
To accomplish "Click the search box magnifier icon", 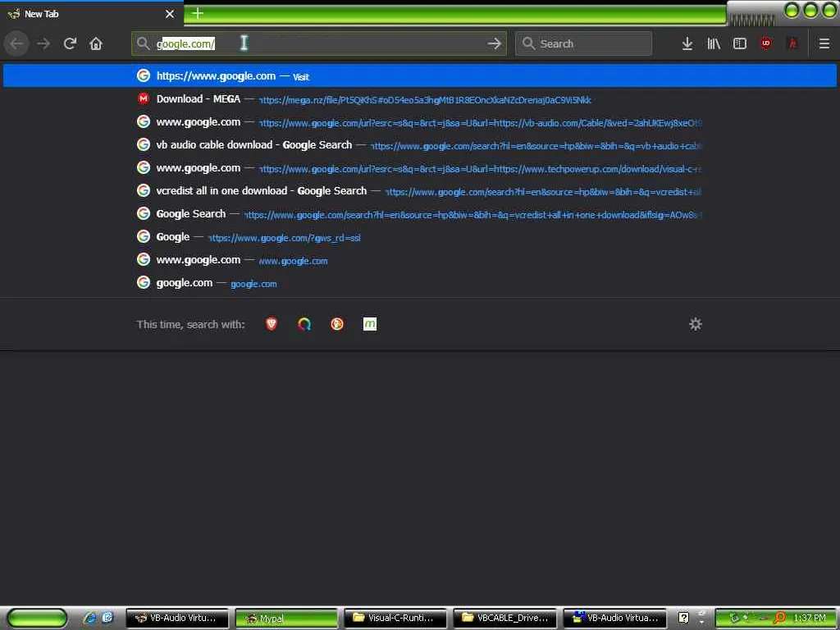I will (528, 43).
